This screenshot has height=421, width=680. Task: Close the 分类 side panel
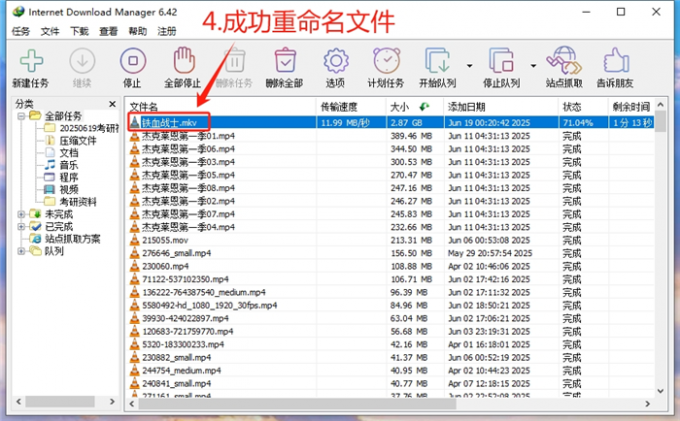[112, 104]
